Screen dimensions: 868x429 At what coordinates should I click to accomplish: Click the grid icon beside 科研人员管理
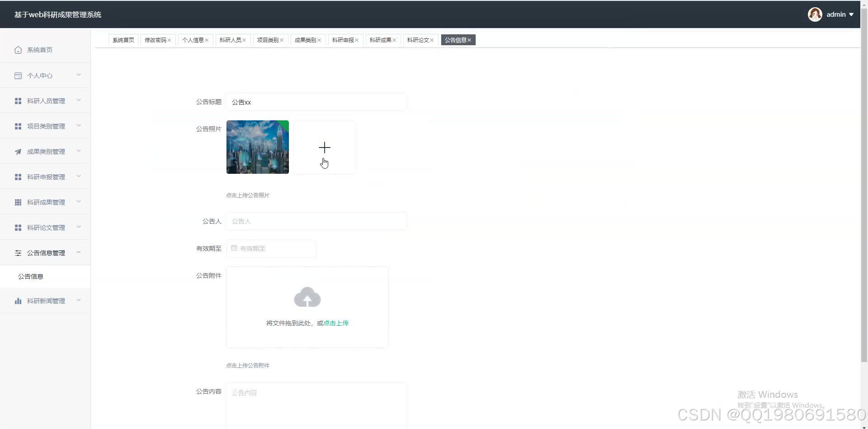(18, 100)
